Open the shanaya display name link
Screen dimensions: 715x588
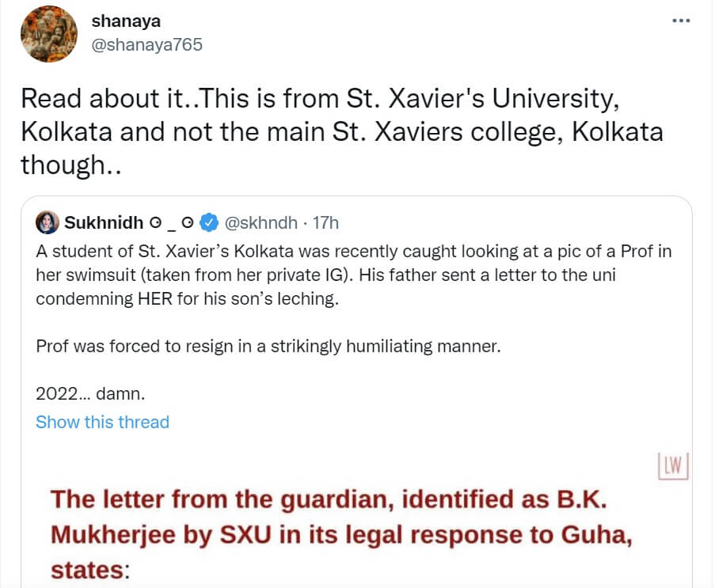click(x=126, y=21)
